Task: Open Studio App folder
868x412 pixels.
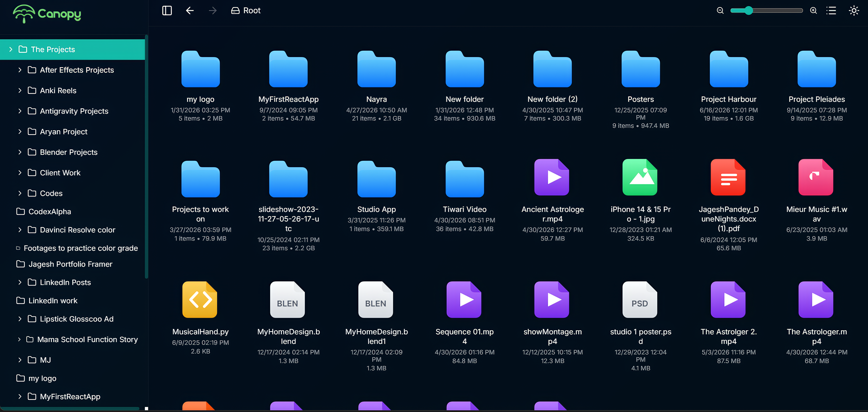Action: [x=376, y=179]
